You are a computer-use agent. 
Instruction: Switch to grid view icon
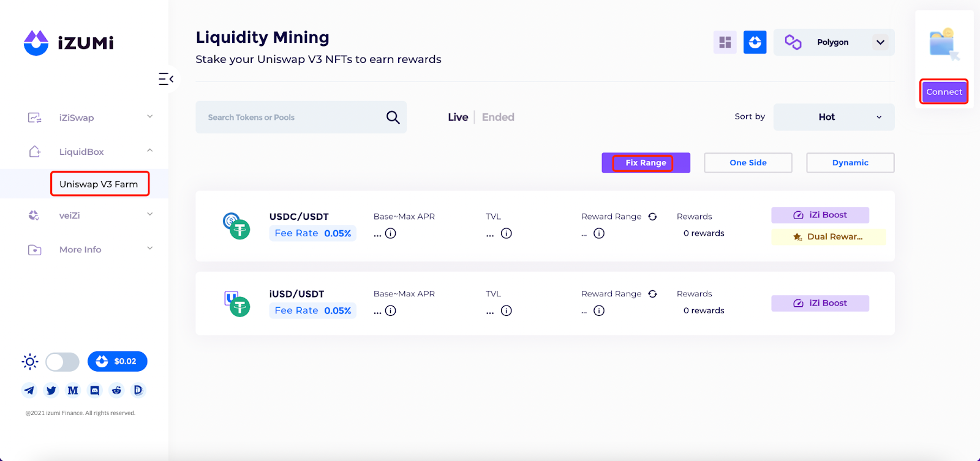coord(725,42)
